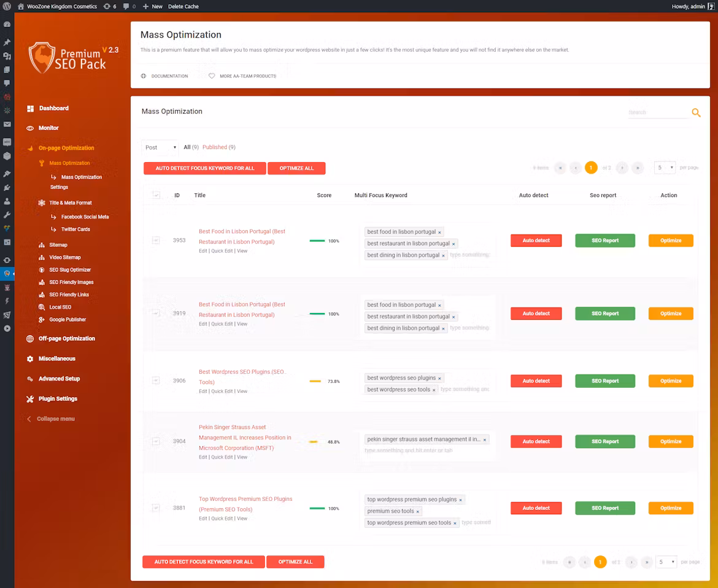The width and height of the screenshot is (718, 588).
Task: Collapse the sidebar menu
Action: tap(51, 419)
